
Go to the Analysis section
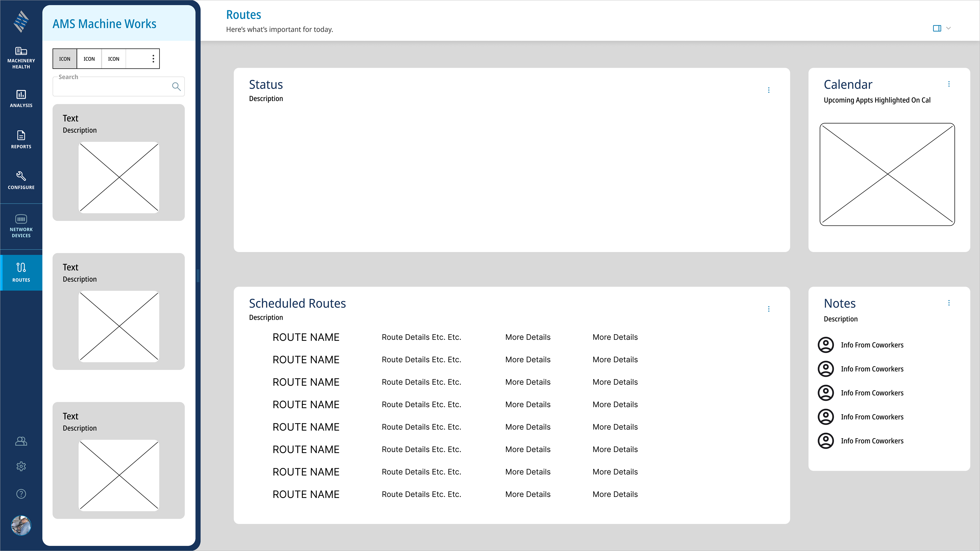click(21, 98)
